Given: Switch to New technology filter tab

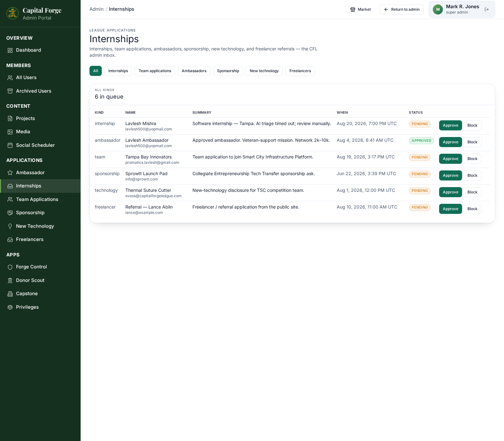Looking at the screenshot, I should pyautogui.click(x=264, y=71).
